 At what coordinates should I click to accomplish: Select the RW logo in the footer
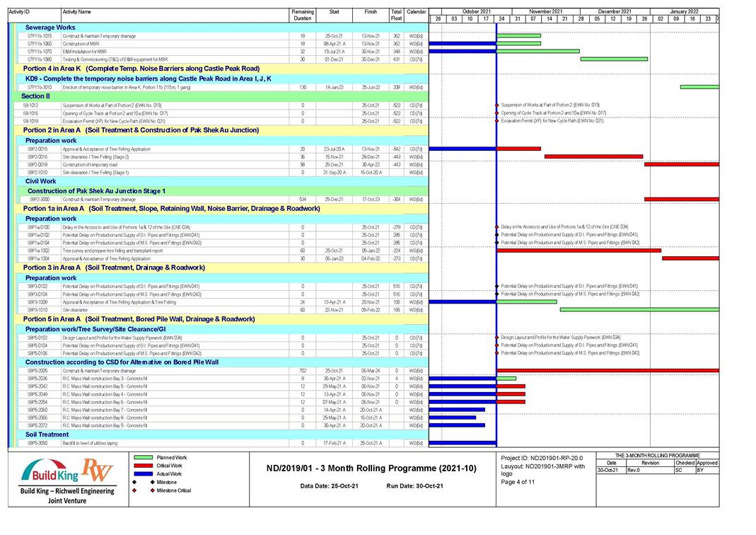click(x=97, y=470)
